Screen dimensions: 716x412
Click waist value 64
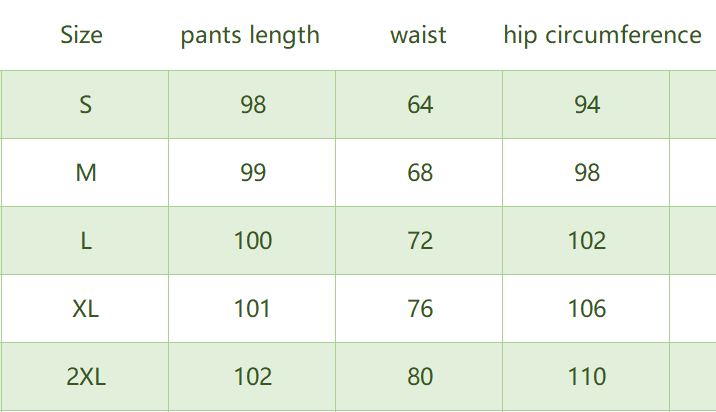pos(420,104)
